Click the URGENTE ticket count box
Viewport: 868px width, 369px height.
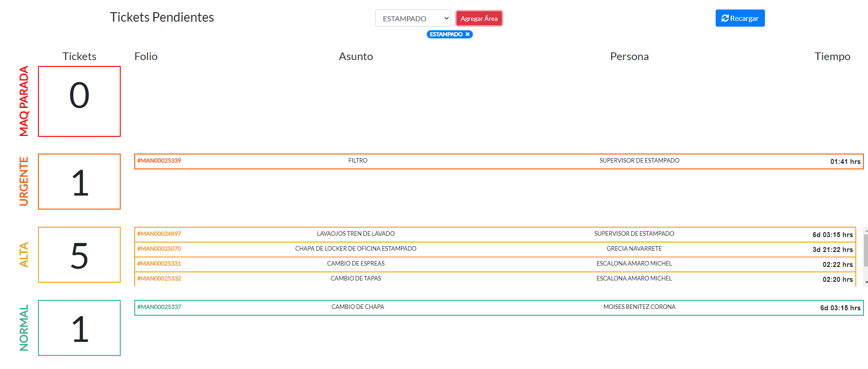tap(79, 182)
